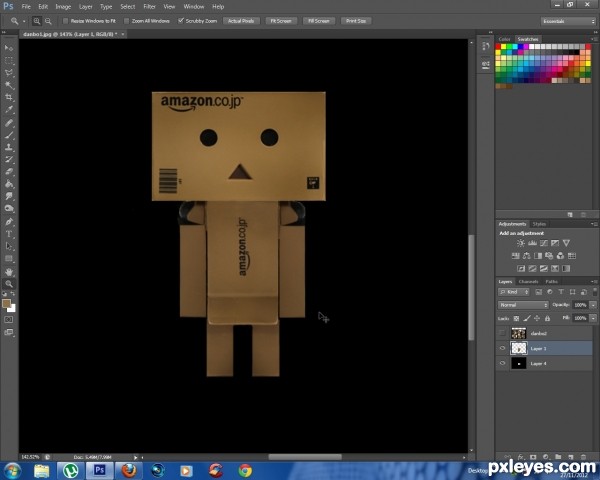Toggle lock transparent pixels
Viewport: 600px width, 480px height.
[x=516, y=318]
